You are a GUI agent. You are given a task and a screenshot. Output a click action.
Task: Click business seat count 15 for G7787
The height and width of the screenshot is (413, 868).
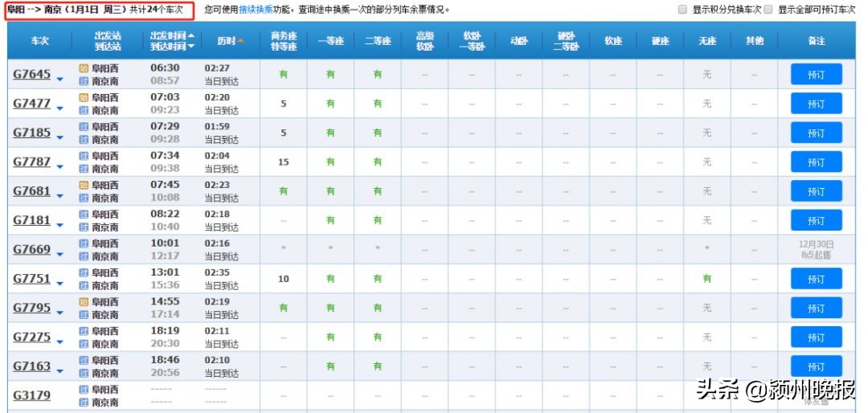click(284, 162)
